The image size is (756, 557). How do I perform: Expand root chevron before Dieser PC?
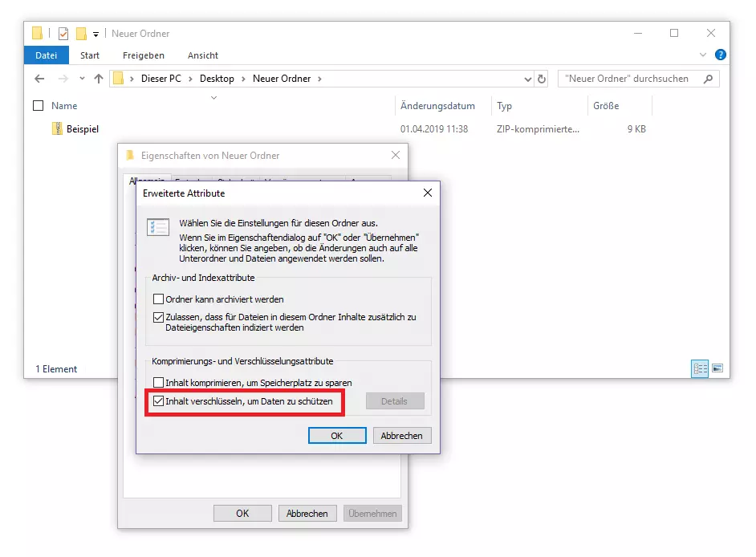132,79
